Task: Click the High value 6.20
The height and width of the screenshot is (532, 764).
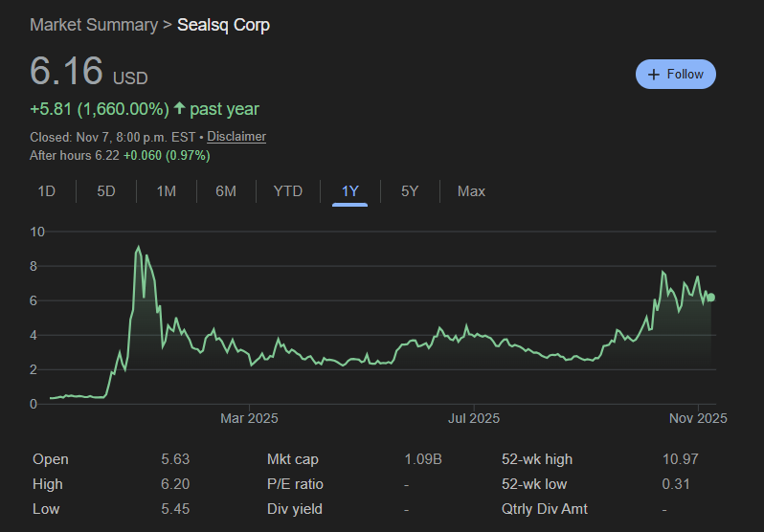Action: 175,484
